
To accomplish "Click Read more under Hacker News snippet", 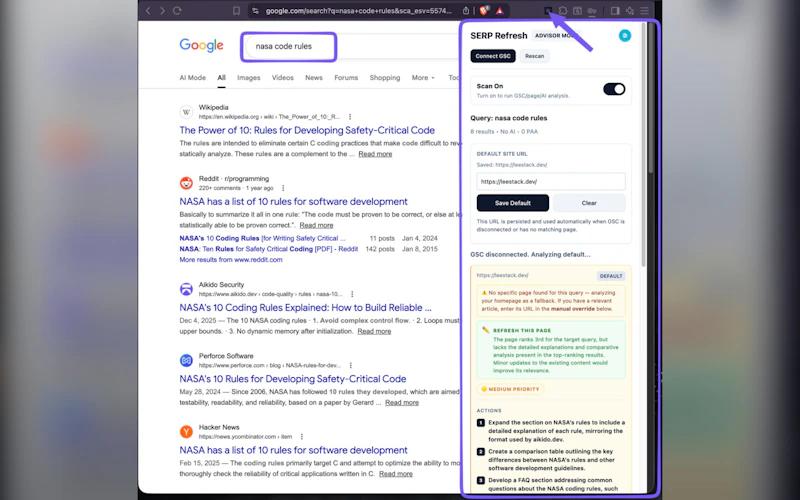I will click(395, 474).
